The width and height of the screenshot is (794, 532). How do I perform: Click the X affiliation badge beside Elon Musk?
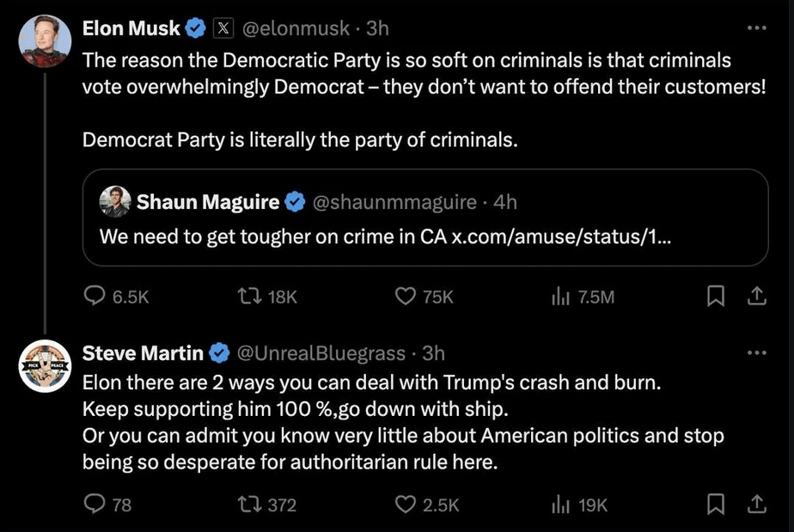tap(222, 28)
